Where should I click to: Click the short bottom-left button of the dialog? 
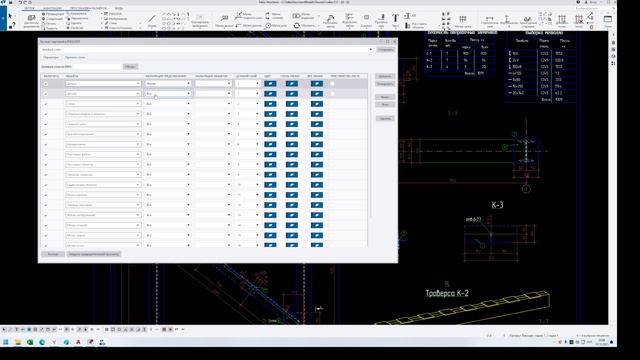(x=53, y=254)
